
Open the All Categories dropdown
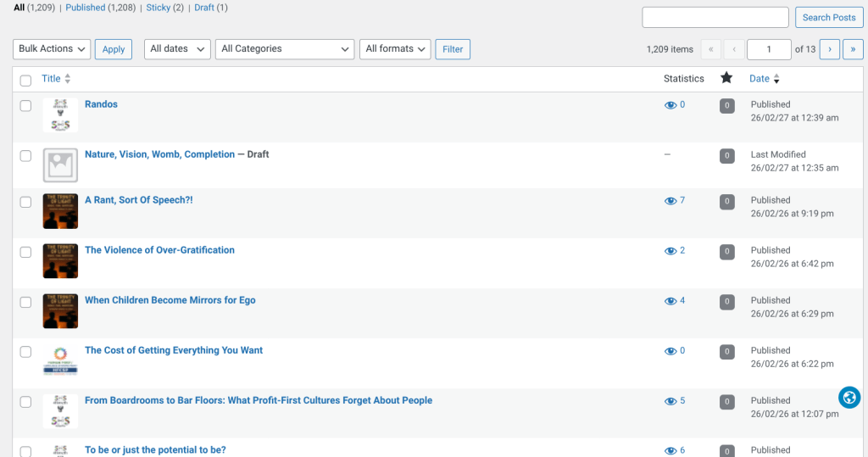[x=285, y=49]
